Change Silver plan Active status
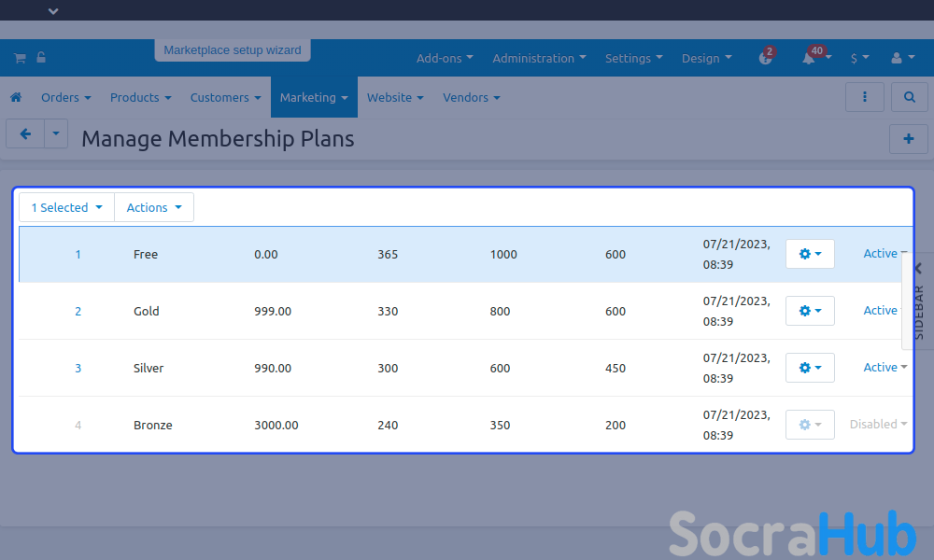 pos(884,368)
